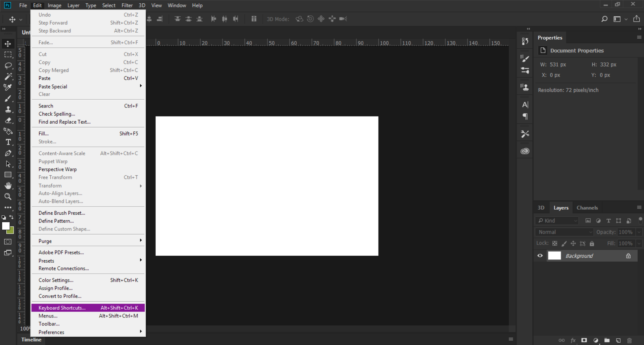Select the Pen tool
Viewport: 644px width, 345px height.
[x=8, y=153]
